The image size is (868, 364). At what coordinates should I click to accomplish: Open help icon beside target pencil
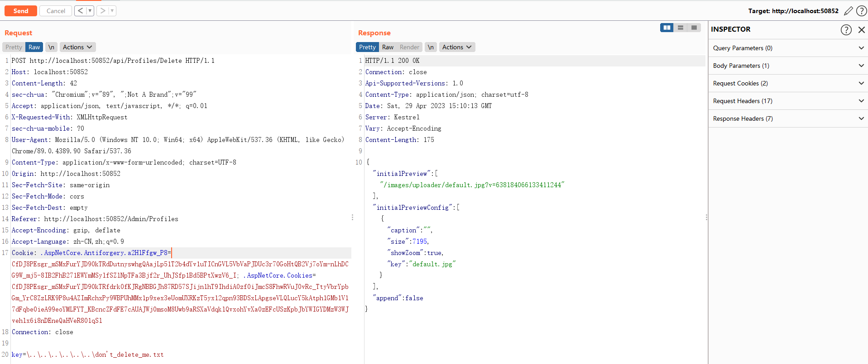click(861, 11)
